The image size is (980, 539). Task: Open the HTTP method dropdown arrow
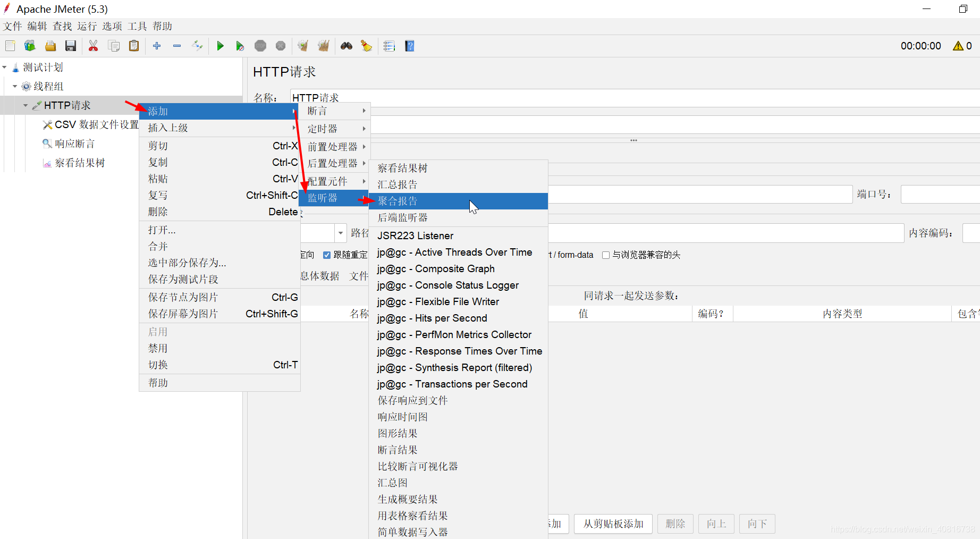pos(341,233)
